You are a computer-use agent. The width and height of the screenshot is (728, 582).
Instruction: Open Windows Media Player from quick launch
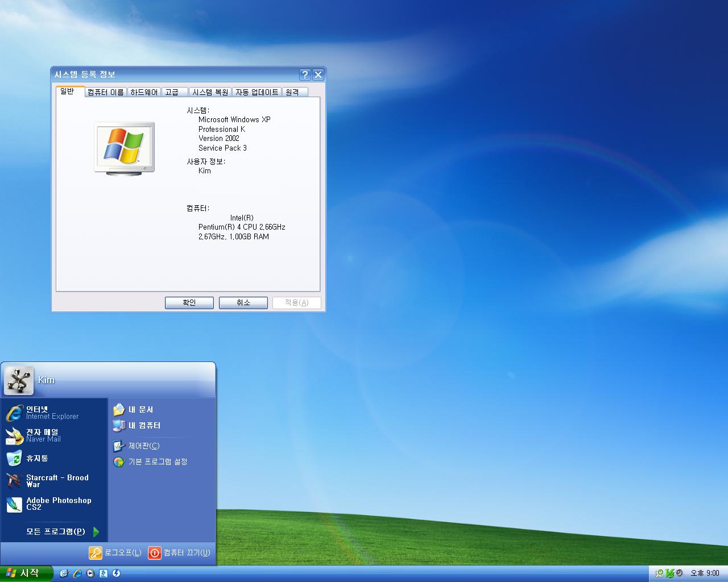(x=90, y=573)
